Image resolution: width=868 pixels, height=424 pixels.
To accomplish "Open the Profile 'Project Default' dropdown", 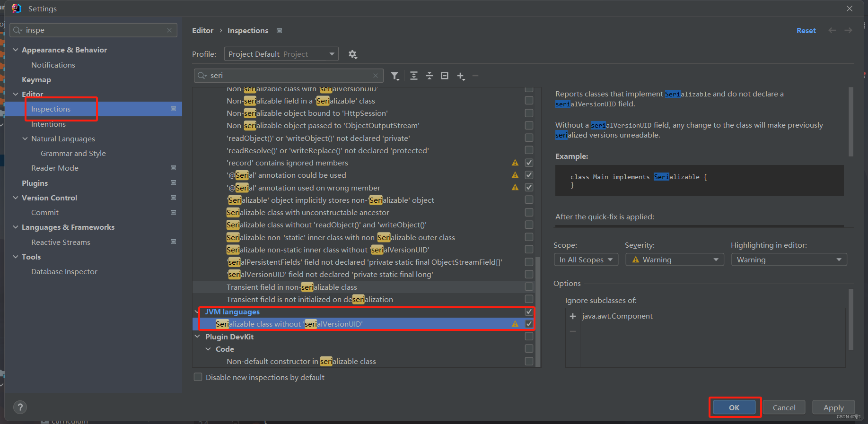I will [281, 54].
